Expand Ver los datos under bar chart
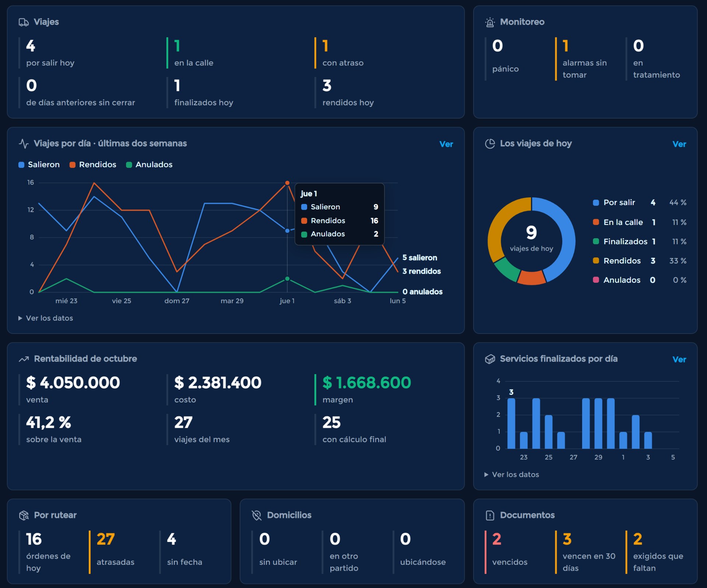Viewport: 707px width, 588px height. (x=512, y=475)
